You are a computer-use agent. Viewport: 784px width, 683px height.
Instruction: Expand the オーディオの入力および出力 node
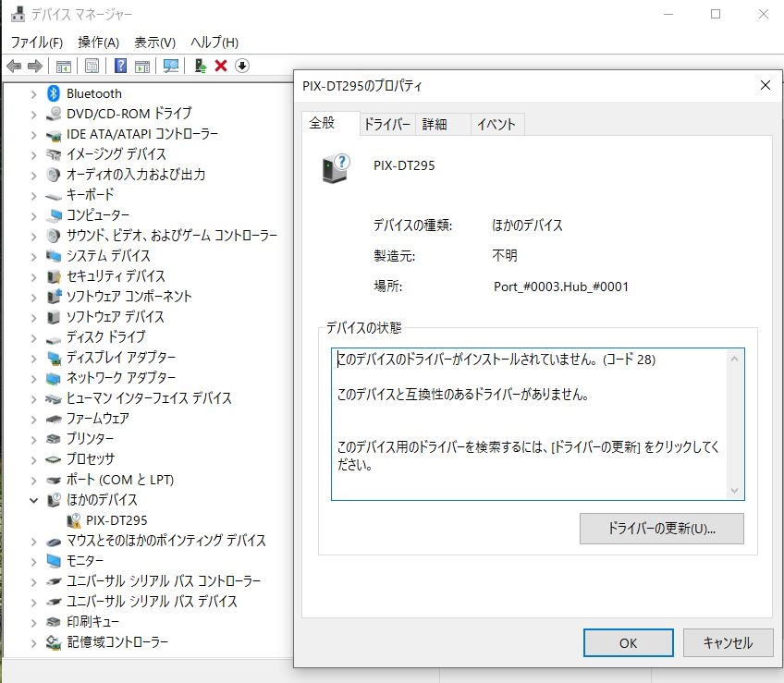[33, 175]
